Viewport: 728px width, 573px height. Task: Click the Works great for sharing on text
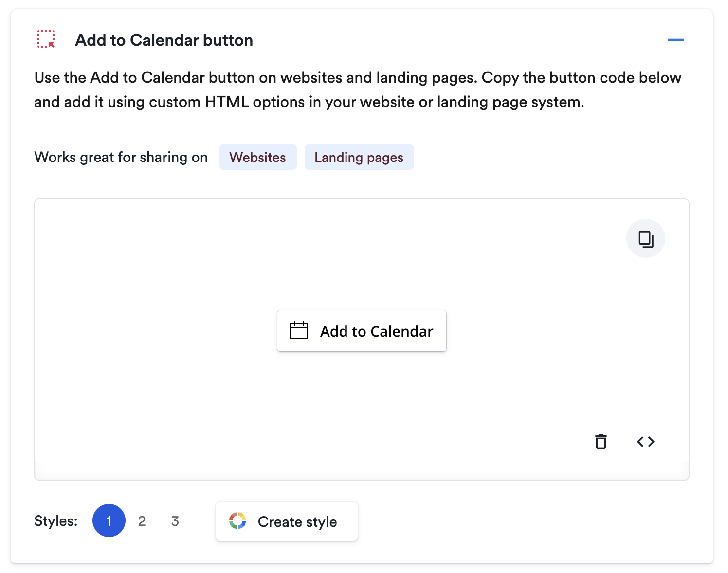click(121, 157)
